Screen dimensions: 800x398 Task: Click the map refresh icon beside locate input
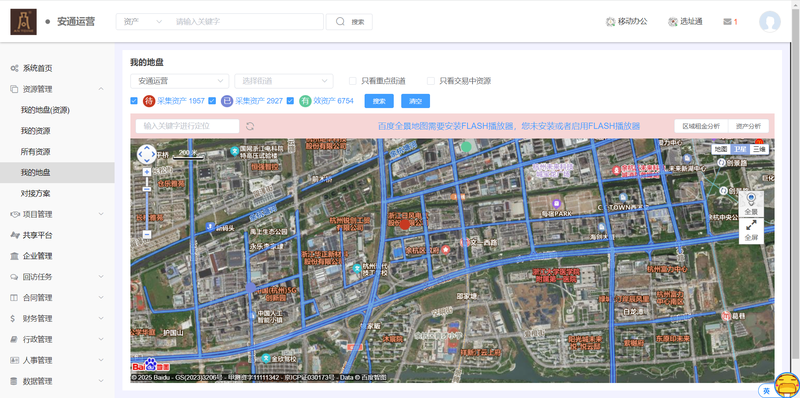[x=250, y=127]
